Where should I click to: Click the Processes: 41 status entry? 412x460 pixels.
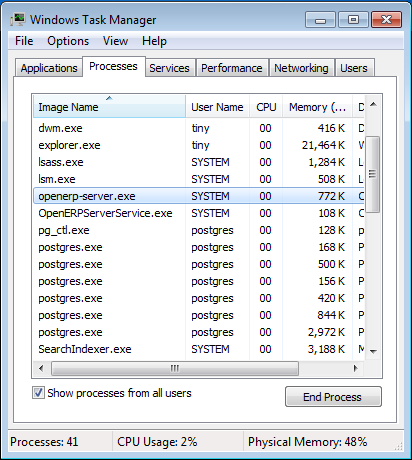[44, 442]
